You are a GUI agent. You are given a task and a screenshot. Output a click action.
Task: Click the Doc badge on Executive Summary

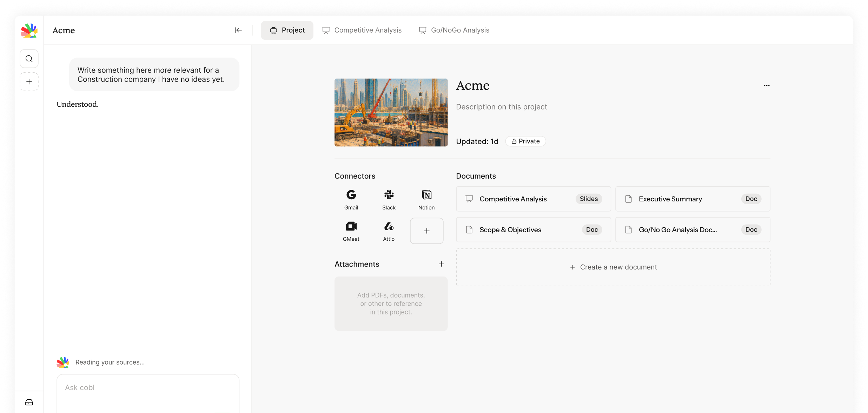coord(751,199)
